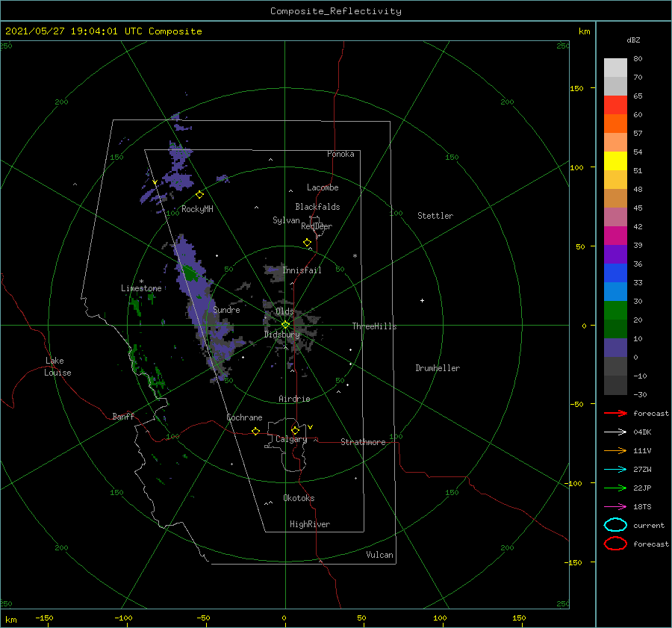This screenshot has height=628, width=672.
Task: Click the RedDeer city label
Action: point(317,226)
